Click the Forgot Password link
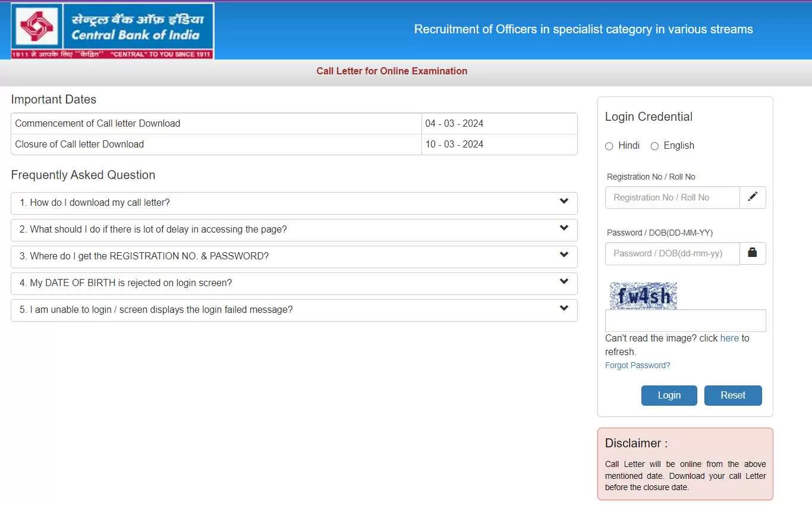Image resolution: width=812 pixels, height=505 pixels. 637,365
